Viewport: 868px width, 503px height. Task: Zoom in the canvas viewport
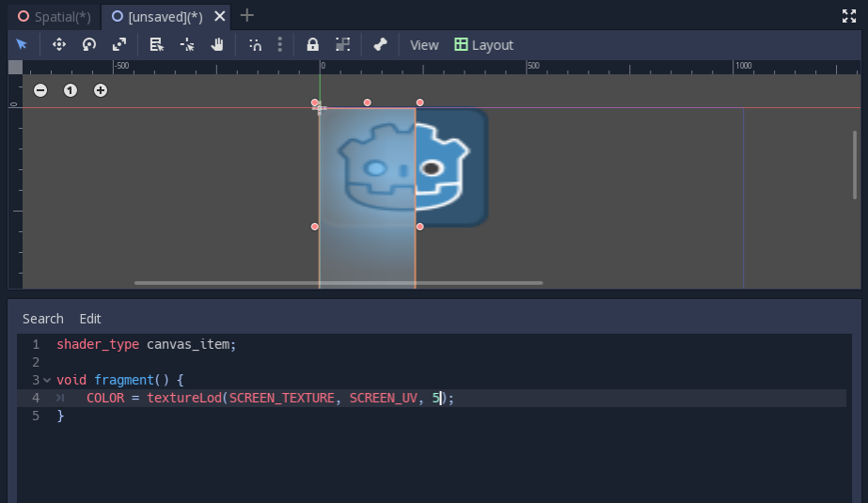pos(101,90)
